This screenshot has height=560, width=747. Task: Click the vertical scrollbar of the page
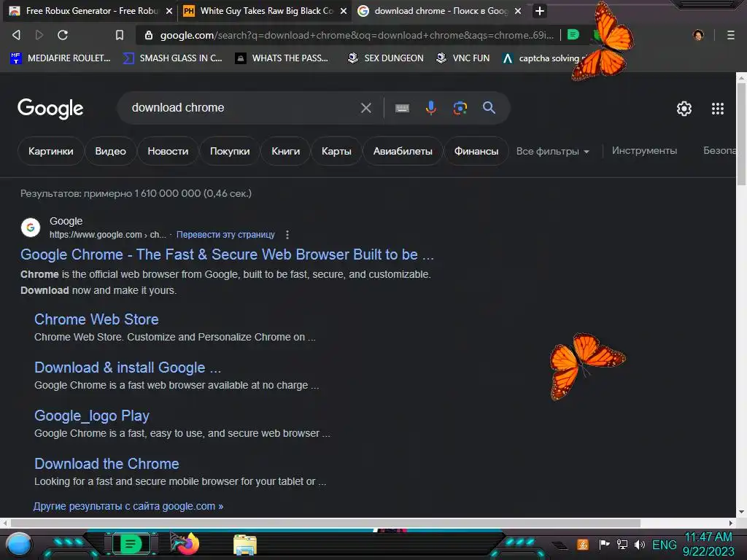click(741, 133)
